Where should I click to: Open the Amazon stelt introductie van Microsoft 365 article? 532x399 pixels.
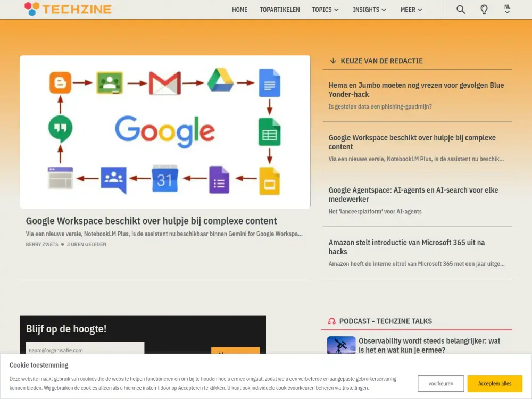click(x=407, y=247)
